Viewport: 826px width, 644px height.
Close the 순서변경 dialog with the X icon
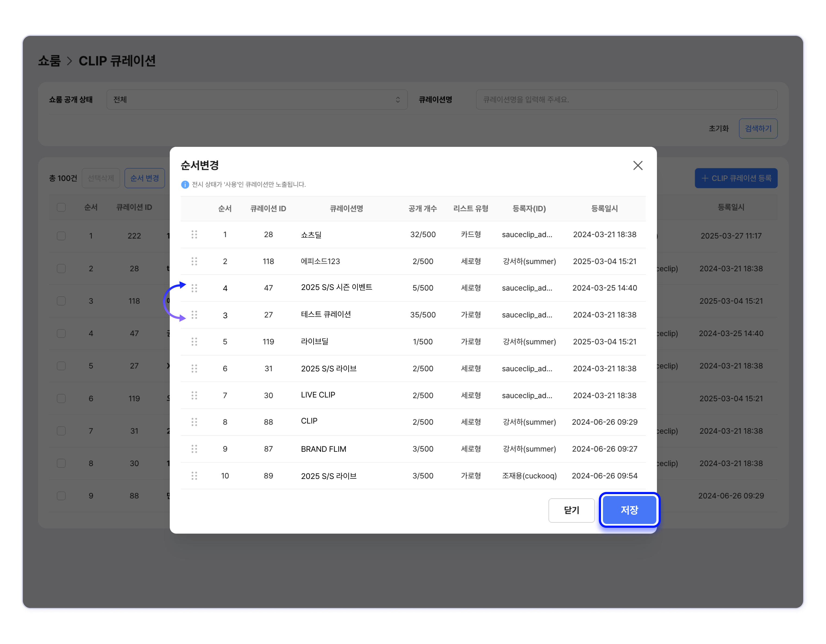pyautogui.click(x=638, y=166)
